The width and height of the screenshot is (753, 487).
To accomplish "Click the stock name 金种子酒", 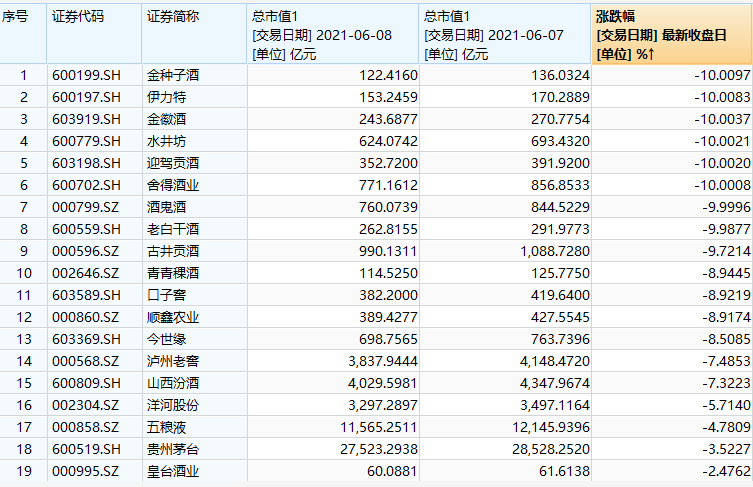I will tap(173, 75).
